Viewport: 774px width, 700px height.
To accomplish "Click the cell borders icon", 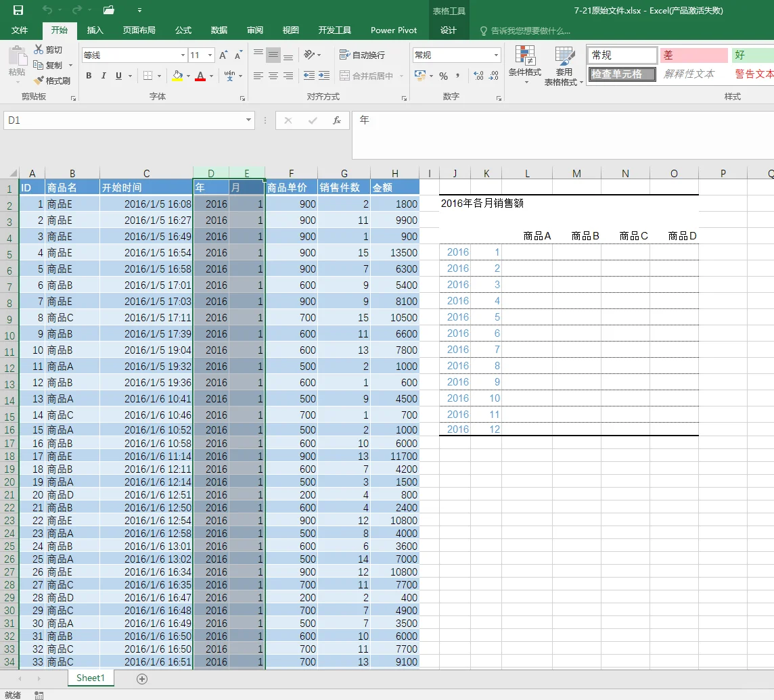I will pos(147,76).
